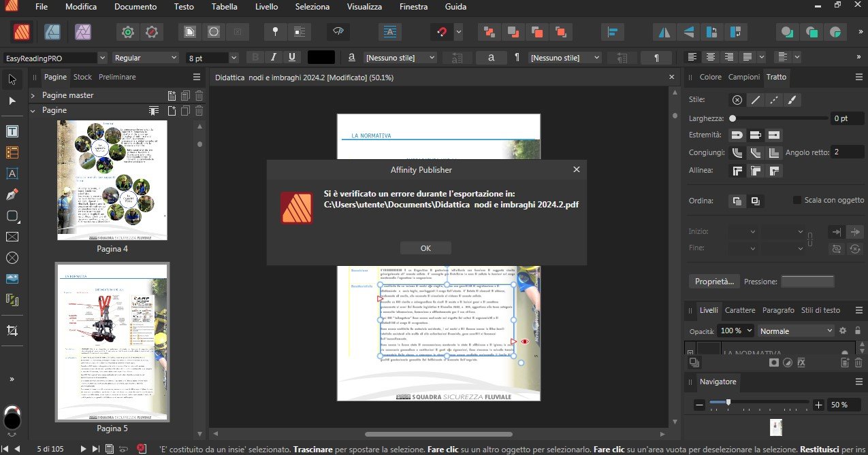Switch to the Affinity Designer persona
The height and width of the screenshot is (455, 868).
click(x=53, y=31)
